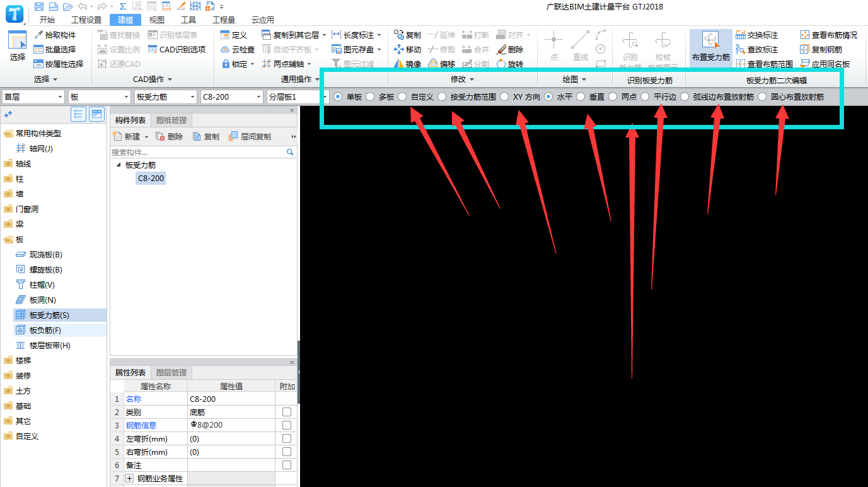
Task: Run 云检查 cloud check
Action: point(238,49)
